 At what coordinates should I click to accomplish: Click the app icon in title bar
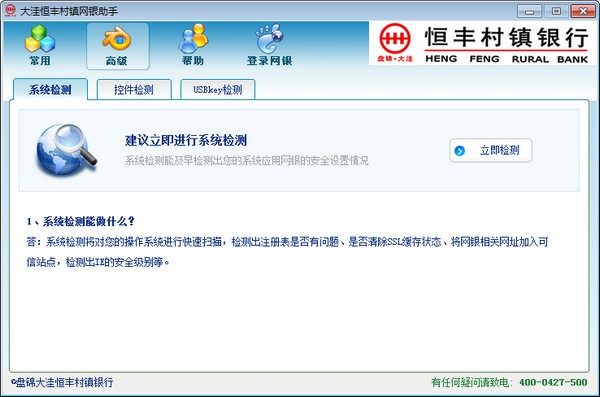pos(10,10)
